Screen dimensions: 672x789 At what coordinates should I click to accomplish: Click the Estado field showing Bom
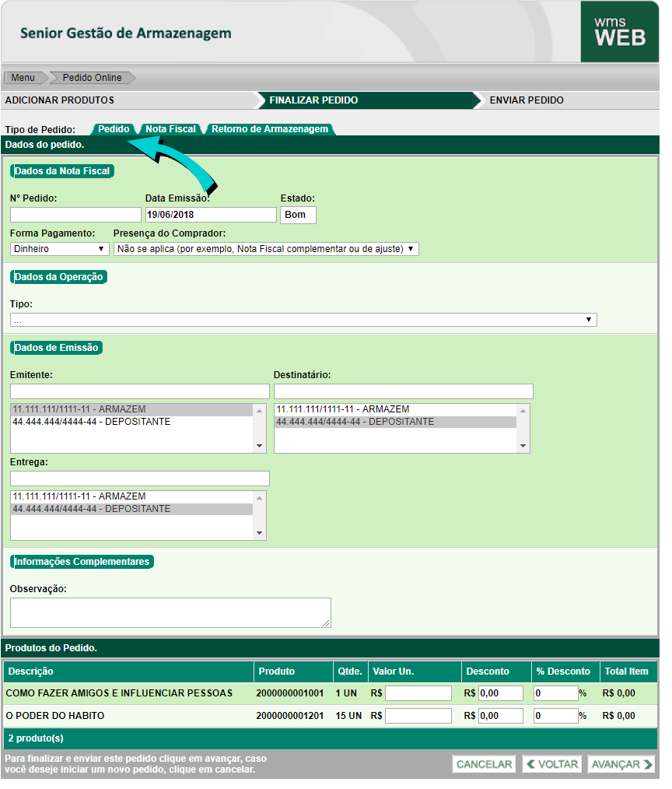[x=298, y=215]
